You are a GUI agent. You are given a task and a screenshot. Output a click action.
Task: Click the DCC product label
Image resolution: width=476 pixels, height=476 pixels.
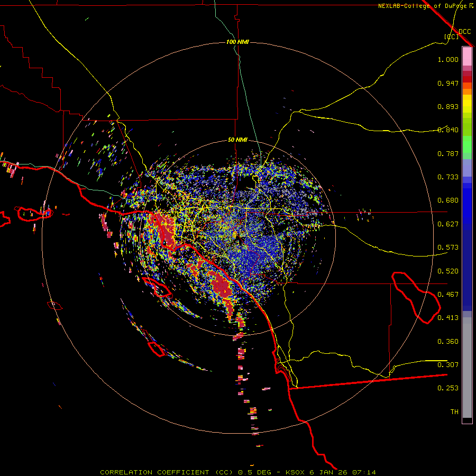464,32
